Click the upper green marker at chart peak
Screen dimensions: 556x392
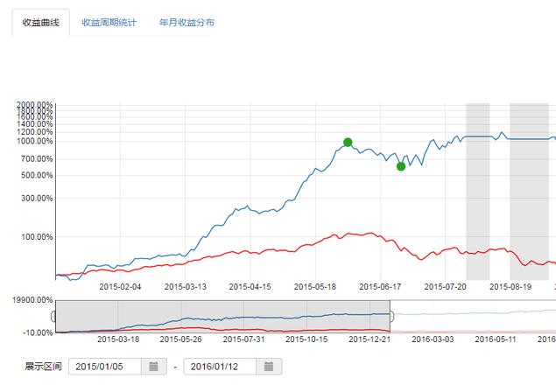pyautogui.click(x=348, y=143)
